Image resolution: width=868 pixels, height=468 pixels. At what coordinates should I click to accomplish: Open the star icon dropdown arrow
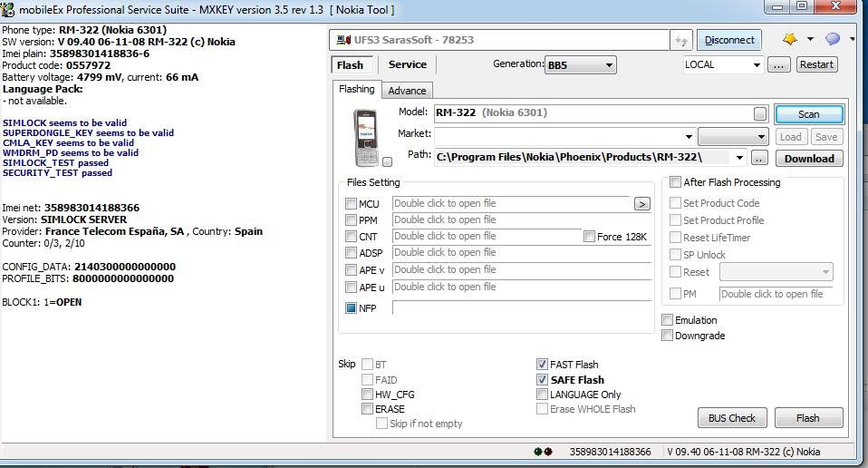(810, 39)
